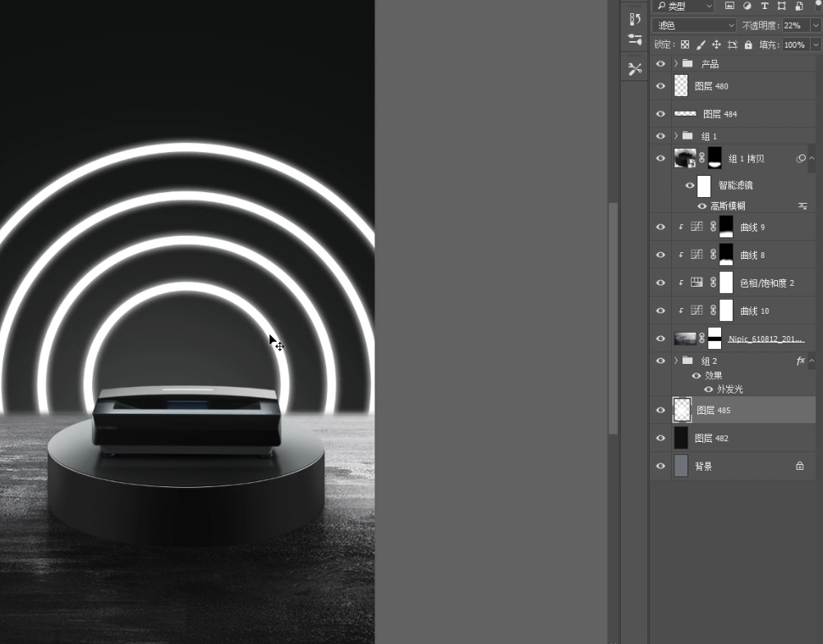Collapse effects list of 组 2
Screen dimensions: 823x644
coord(812,361)
